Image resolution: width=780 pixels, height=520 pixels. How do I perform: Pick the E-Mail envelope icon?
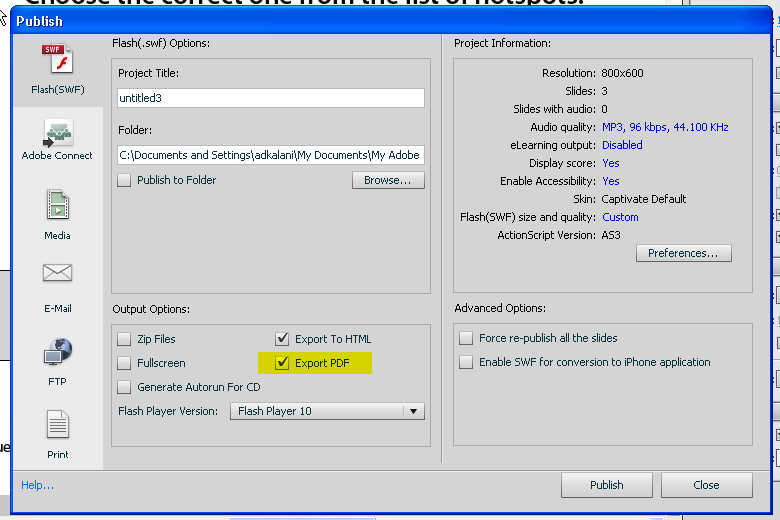coord(57,273)
